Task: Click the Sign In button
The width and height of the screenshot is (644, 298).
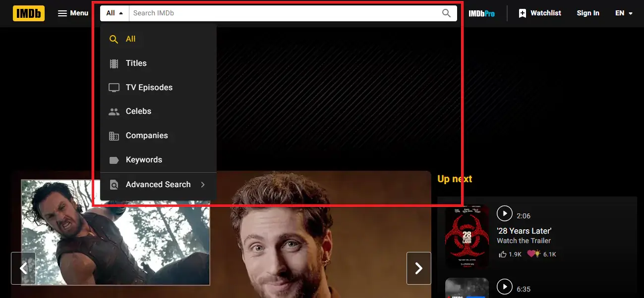Action: (x=587, y=13)
